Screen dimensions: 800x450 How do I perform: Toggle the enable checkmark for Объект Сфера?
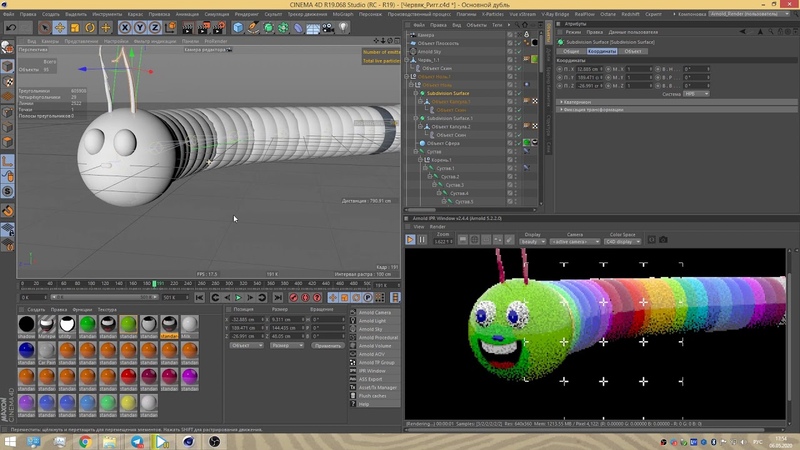pos(518,143)
